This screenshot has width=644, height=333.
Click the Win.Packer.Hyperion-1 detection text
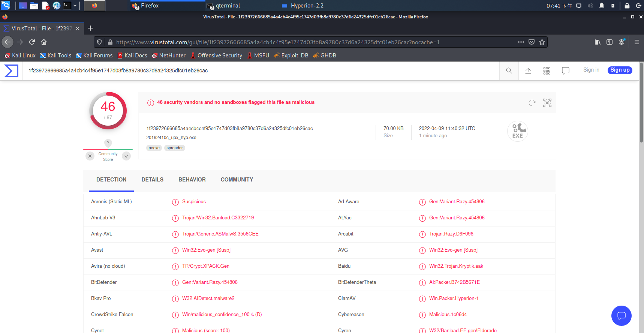[x=454, y=298]
